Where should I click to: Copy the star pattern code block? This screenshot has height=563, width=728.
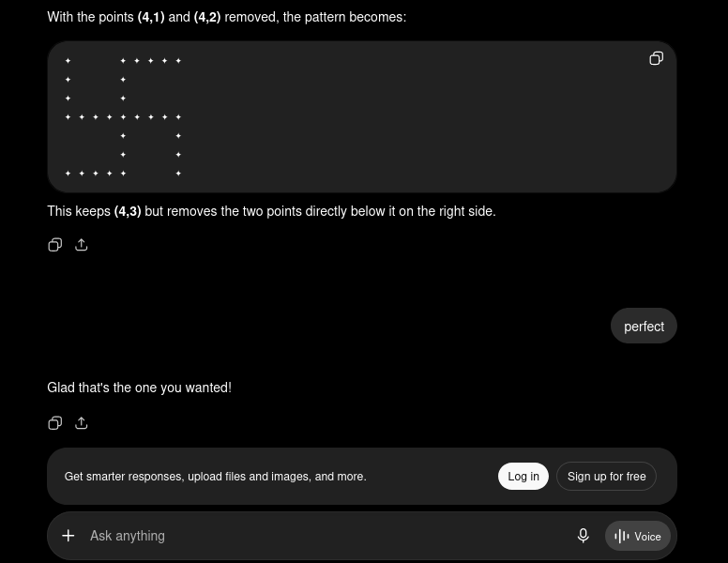point(656,58)
